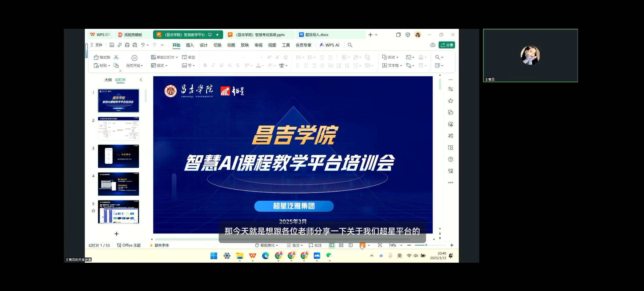644x291 pixels.
Task: Click the Format Painter (格式刷) icon
Action: pos(96,57)
